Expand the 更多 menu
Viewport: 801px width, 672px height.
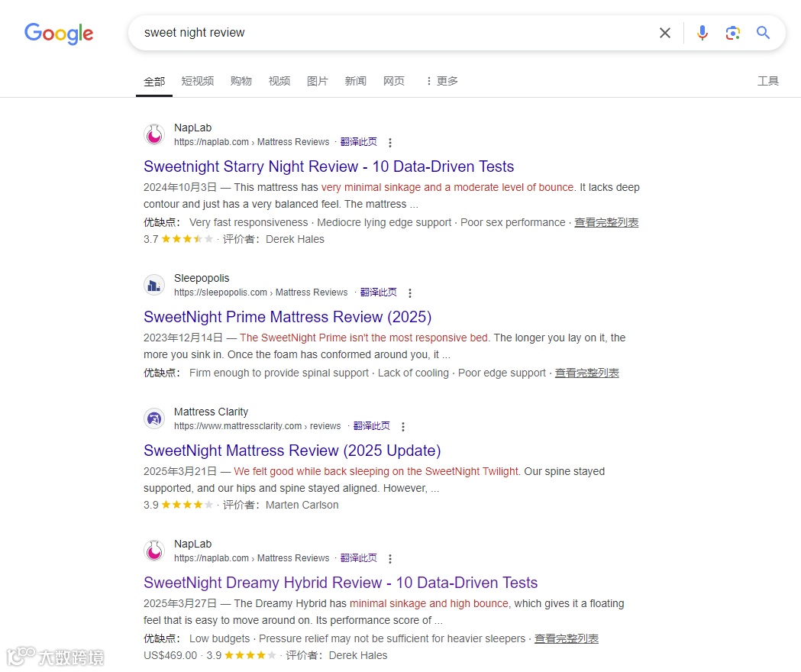(442, 81)
